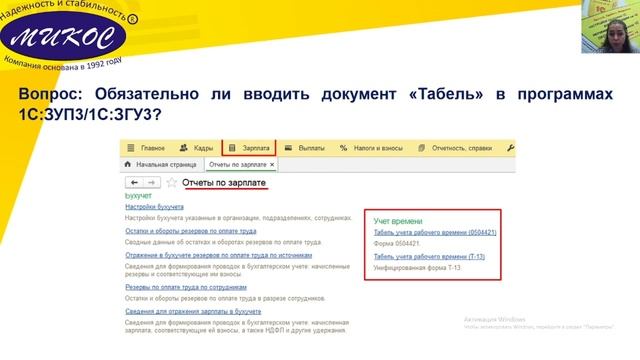Click the Кадры people icon

pyautogui.click(x=184, y=148)
